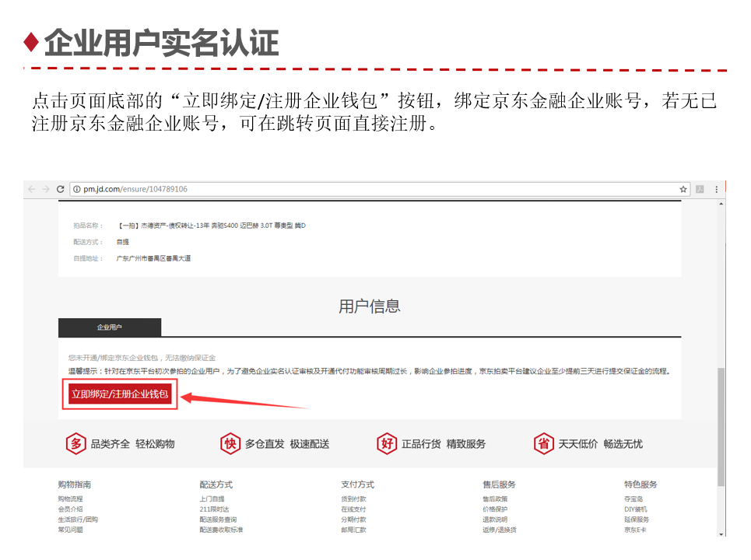
Task: Select the 企业用户 tab
Action: [x=110, y=327]
